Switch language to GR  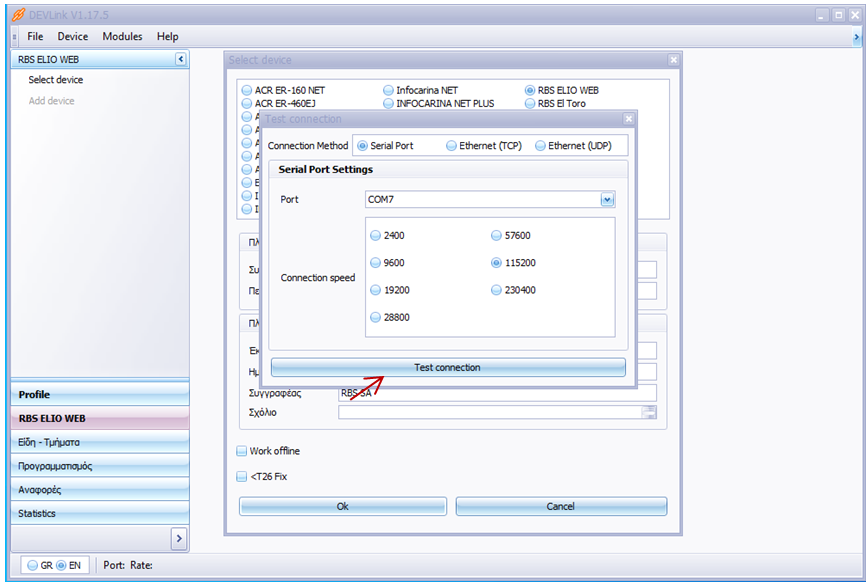[x=33, y=565]
